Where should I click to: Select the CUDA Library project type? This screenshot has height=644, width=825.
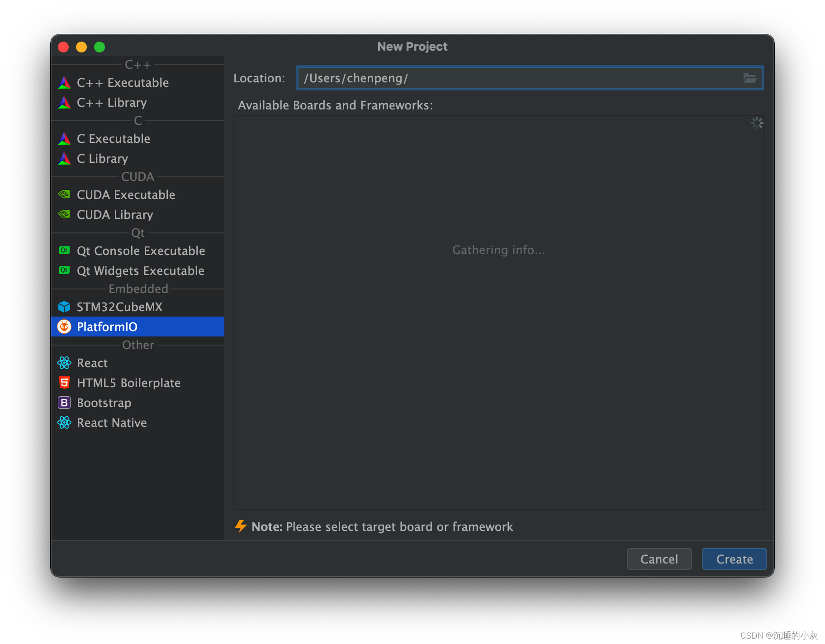point(137,214)
